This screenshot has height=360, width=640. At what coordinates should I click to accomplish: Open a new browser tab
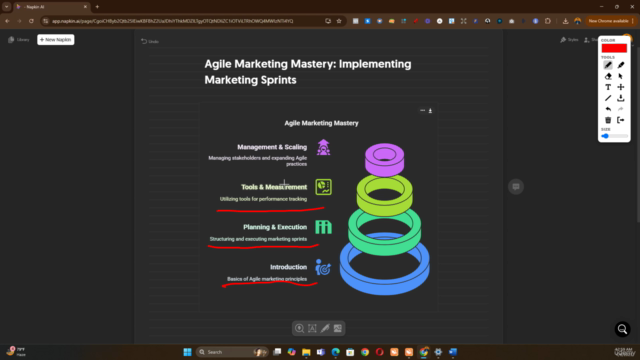click(x=97, y=7)
